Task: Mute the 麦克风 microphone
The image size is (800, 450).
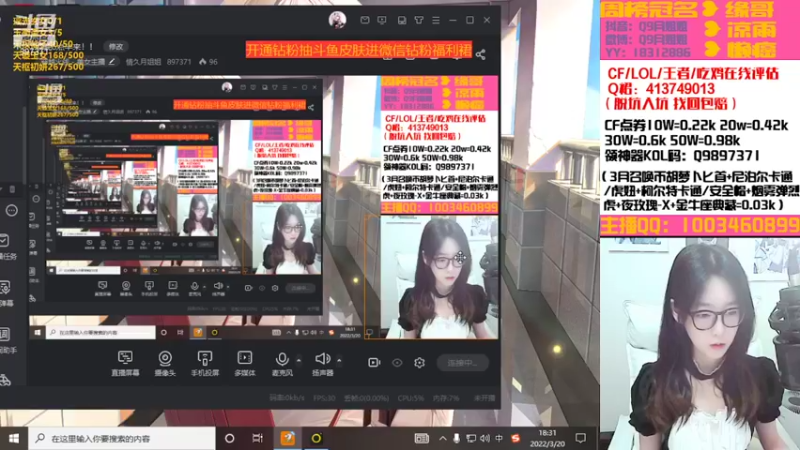Action: point(282,363)
